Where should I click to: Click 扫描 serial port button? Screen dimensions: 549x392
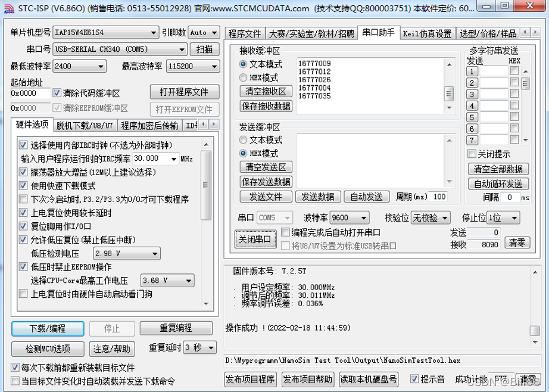pos(204,49)
